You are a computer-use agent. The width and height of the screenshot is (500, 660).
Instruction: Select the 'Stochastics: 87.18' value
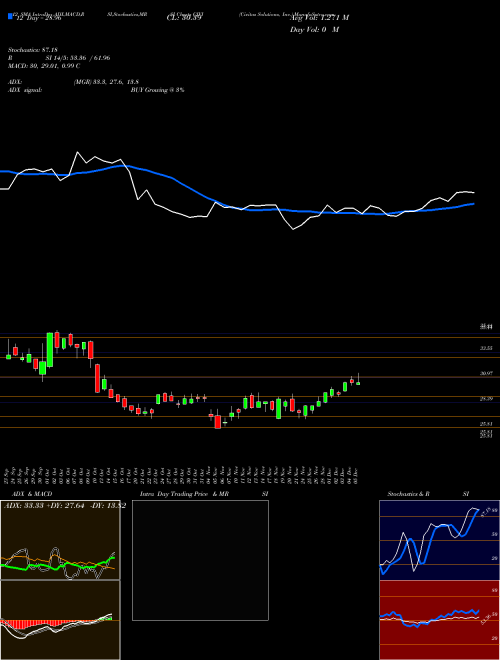click(x=33, y=50)
